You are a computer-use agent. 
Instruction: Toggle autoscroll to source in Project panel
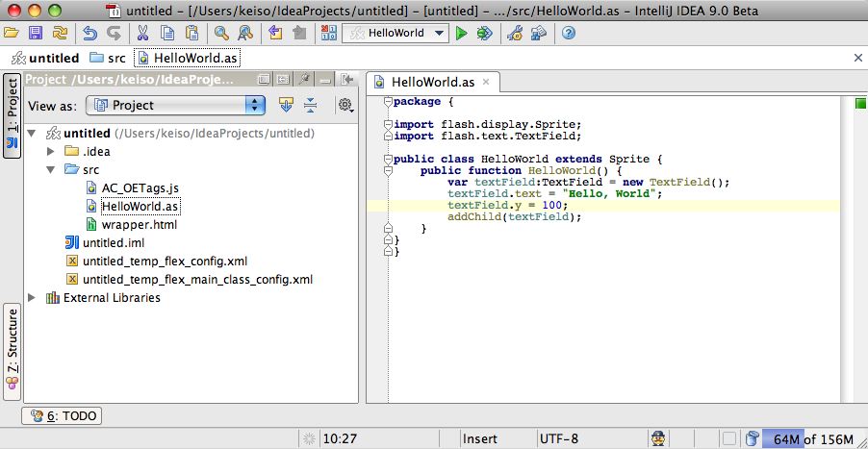[x=286, y=105]
